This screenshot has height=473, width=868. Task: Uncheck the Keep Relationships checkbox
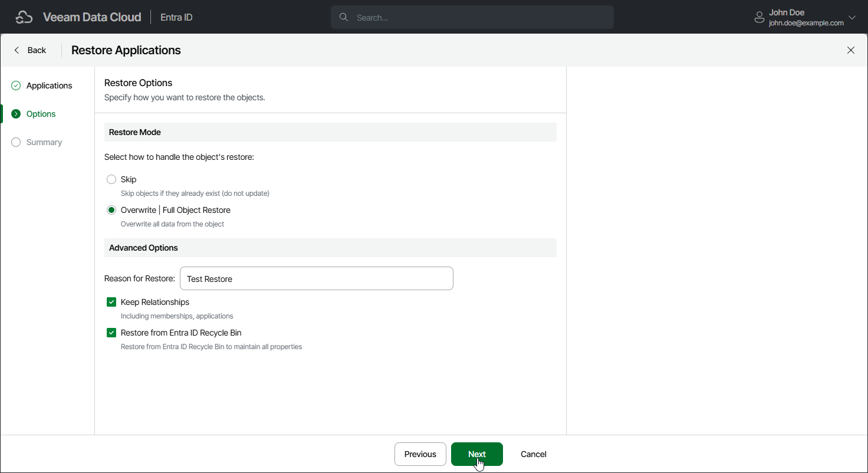pos(111,302)
